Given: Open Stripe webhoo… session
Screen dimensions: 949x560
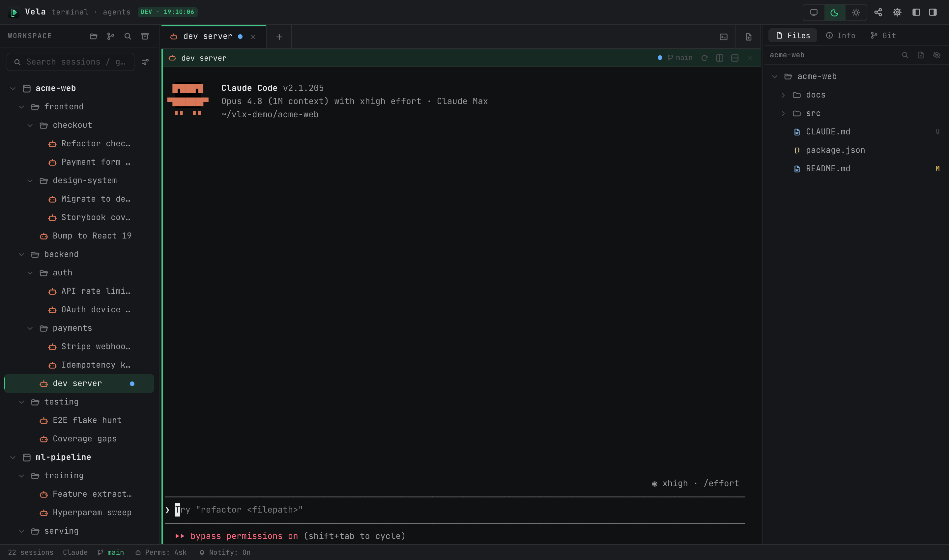Looking at the screenshot, I should pos(79,347).
